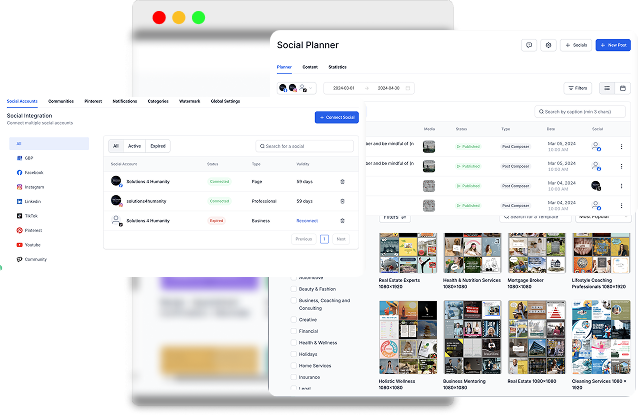The image size is (638, 415).
Task: Click the social account avatar on Mar 09 post
Action: [x=596, y=146]
